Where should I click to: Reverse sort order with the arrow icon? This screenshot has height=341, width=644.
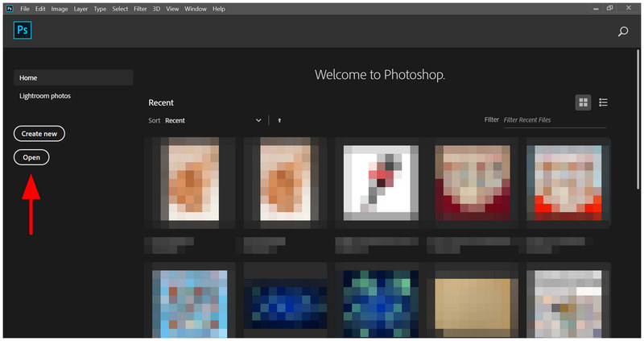[279, 121]
